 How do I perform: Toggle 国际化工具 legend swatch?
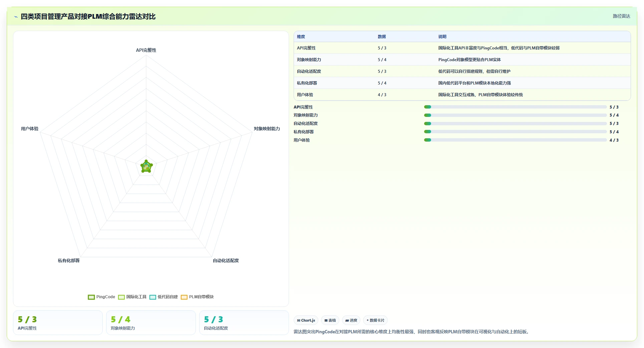pos(121,297)
